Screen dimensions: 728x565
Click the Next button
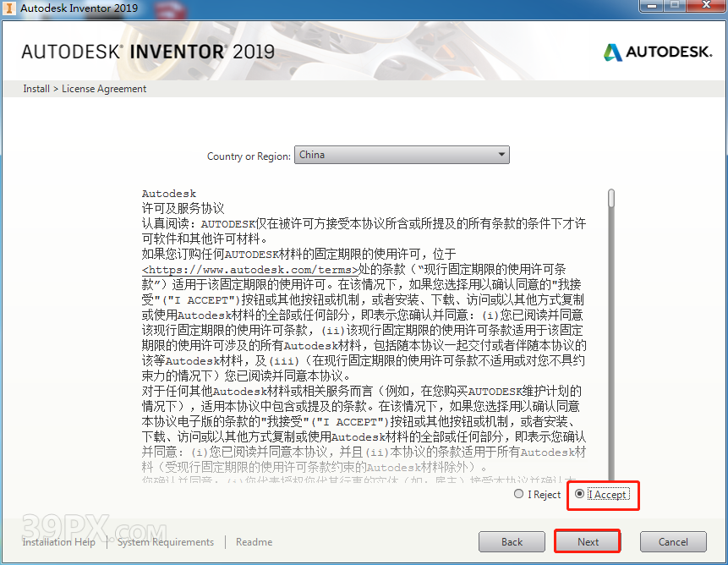point(588,542)
